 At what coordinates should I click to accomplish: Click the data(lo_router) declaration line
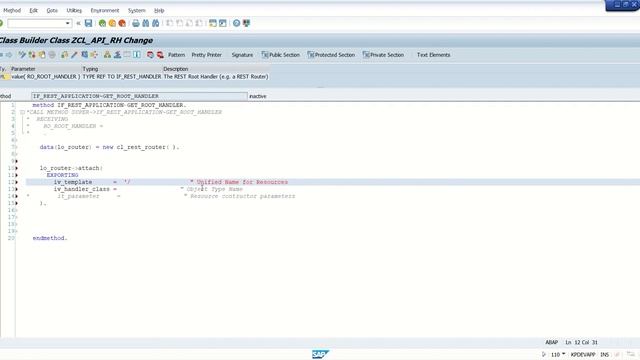[x=109, y=147]
